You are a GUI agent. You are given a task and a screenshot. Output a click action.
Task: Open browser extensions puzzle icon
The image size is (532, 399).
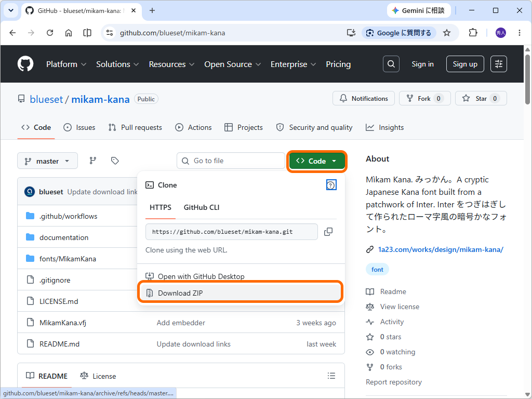coord(473,33)
